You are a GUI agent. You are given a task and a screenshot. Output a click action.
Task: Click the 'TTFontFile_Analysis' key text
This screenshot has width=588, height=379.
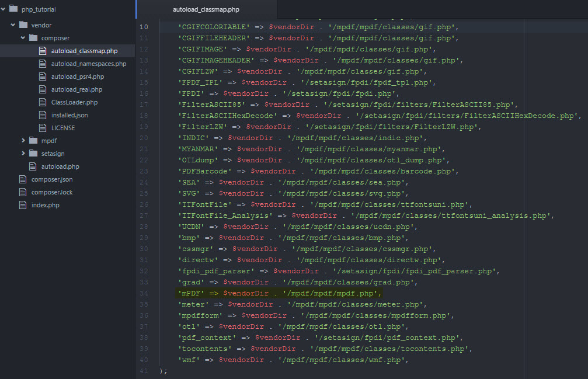[x=225, y=215]
